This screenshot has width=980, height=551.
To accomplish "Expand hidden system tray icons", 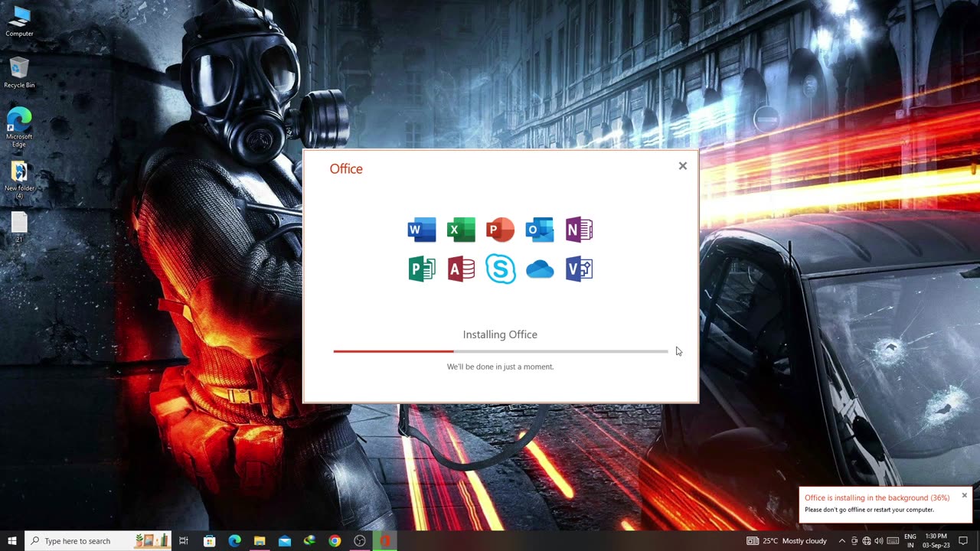I will 842,541.
